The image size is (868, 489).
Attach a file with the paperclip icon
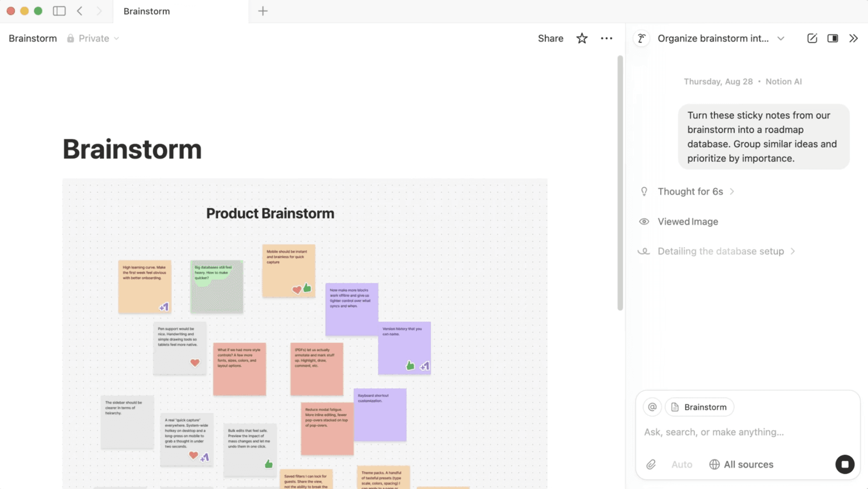[651, 464]
